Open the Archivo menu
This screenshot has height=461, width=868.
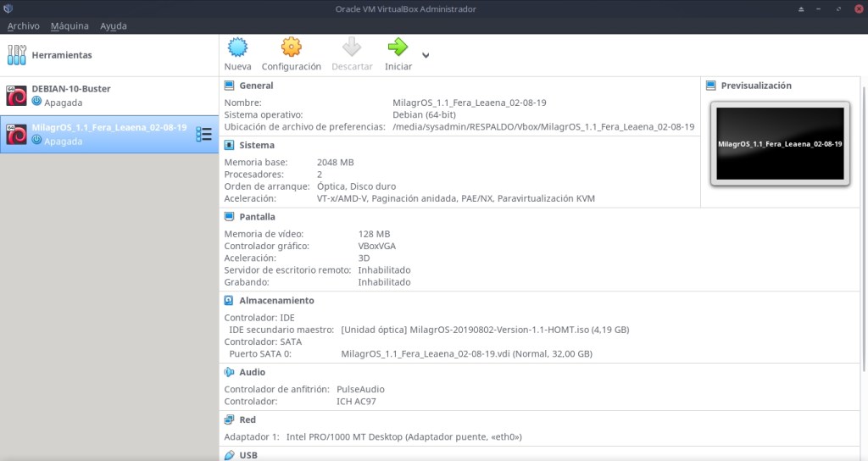pyautogui.click(x=23, y=26)
